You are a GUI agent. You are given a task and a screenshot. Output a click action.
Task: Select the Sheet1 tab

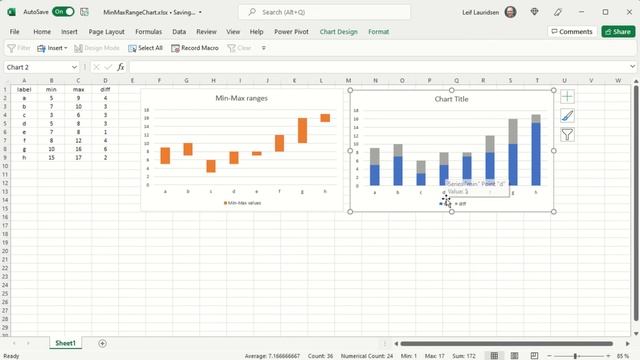click(65, 343)
